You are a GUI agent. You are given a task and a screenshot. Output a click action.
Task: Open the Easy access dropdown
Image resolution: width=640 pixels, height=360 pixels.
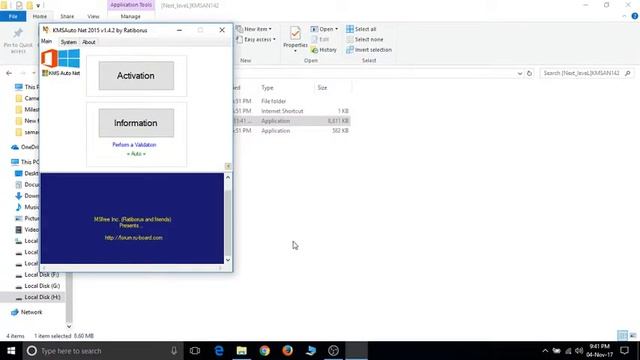click(256, 40)
